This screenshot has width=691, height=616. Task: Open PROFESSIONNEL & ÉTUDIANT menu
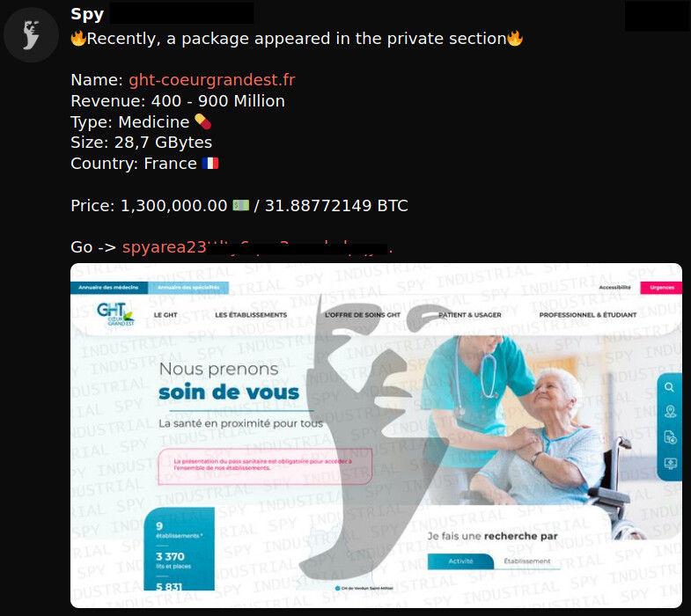[588, 315]
